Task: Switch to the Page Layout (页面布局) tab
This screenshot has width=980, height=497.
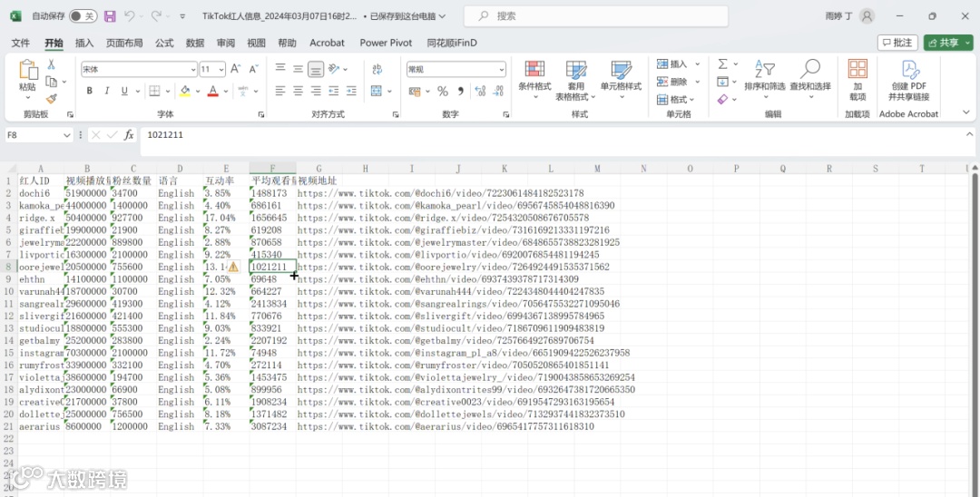Action: pyautogui.click(x=124, y=44)
